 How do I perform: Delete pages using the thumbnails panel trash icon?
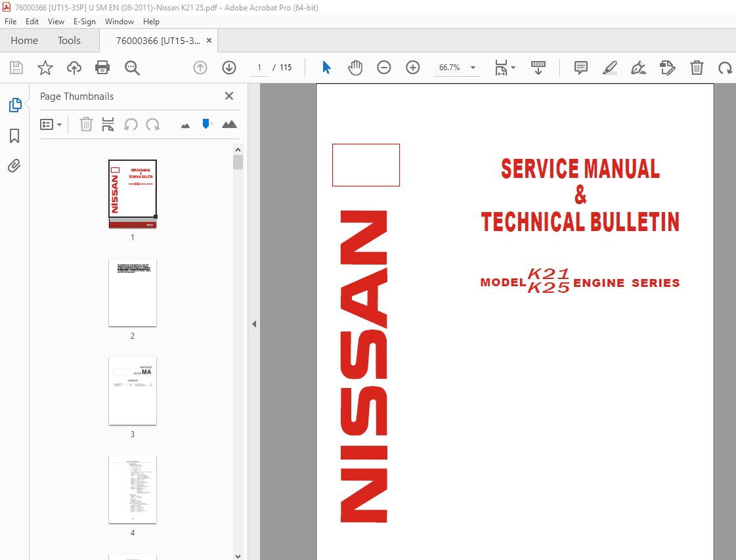(86, 124)
